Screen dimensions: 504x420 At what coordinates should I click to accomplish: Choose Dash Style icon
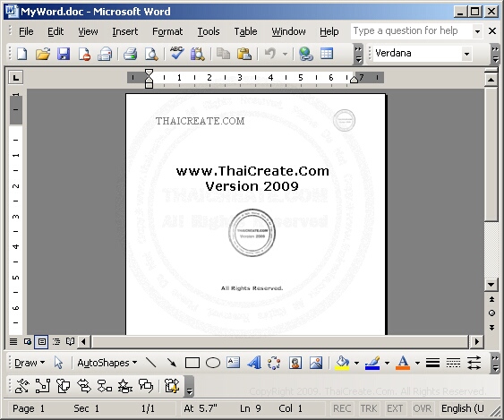453,363
